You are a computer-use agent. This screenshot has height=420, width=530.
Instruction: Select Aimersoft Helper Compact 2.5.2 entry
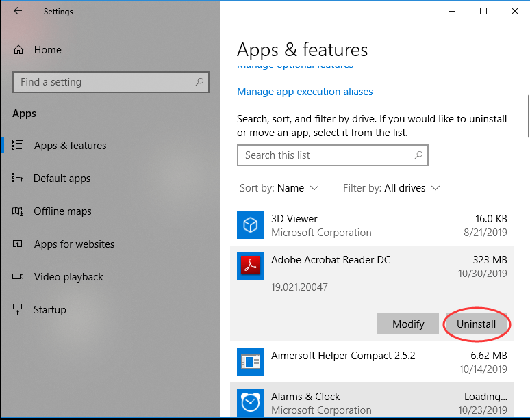tap(372, 362)
